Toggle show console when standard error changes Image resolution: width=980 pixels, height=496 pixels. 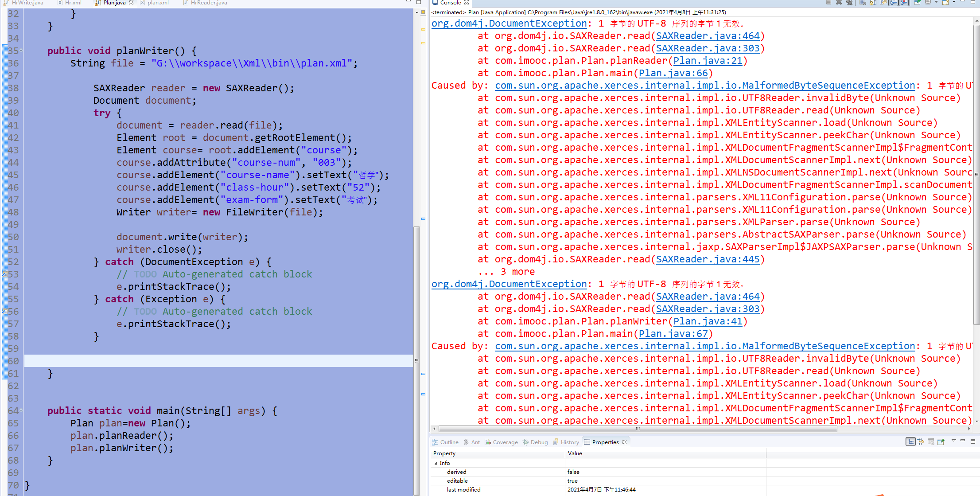[904, 2]
